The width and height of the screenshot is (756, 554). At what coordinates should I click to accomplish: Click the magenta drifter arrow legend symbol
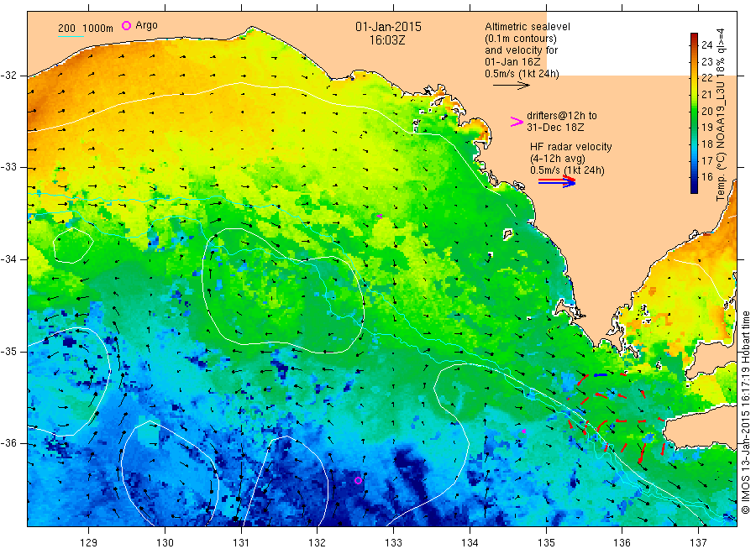coord(517,122)
